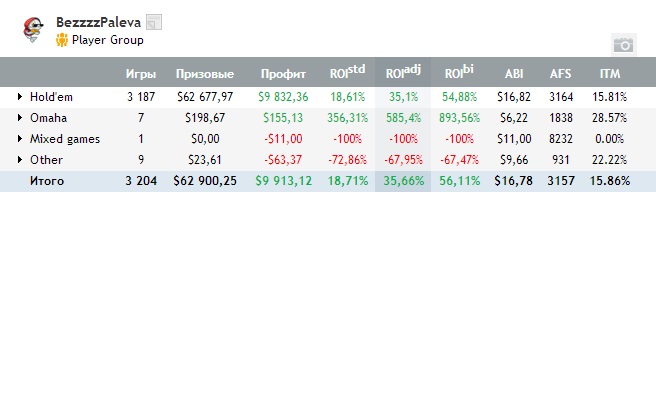Sort by the ABI column header
Screen dimensions: 656x405
[x=514, y=74]
